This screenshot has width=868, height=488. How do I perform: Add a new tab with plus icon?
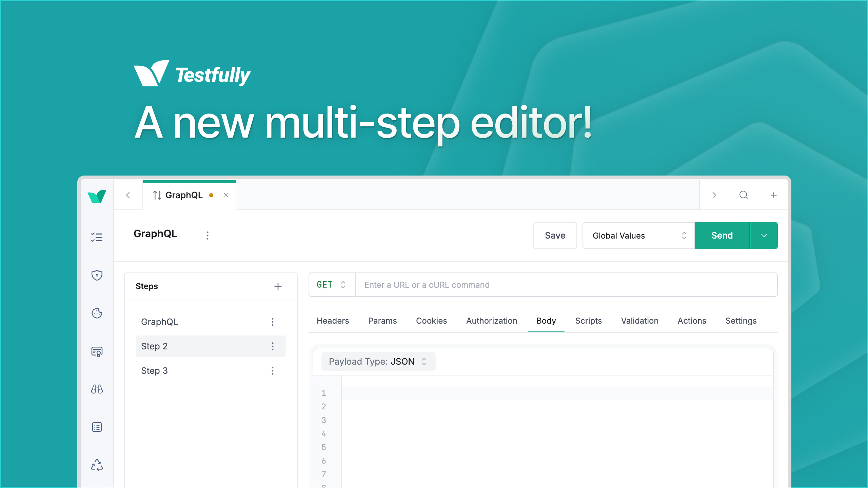[774, 195]
